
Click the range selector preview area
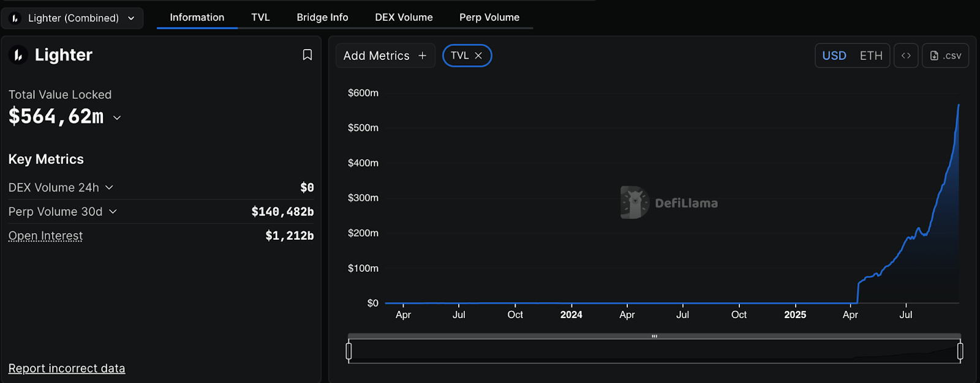click(x=654, y=351)
